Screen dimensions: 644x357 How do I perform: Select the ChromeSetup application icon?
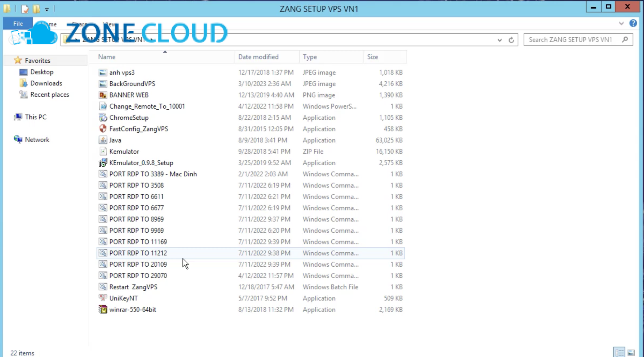coord(103,118)
